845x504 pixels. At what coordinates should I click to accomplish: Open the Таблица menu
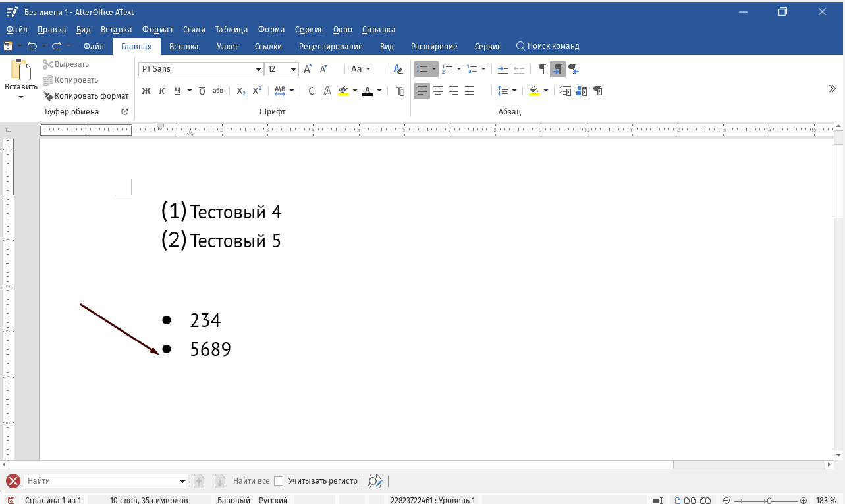[231, 30]
